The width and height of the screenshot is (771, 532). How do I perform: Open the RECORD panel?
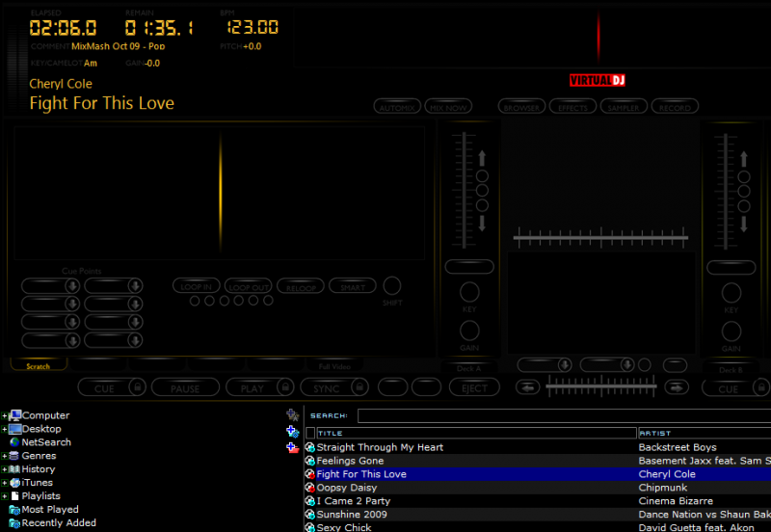coord(675,107)
